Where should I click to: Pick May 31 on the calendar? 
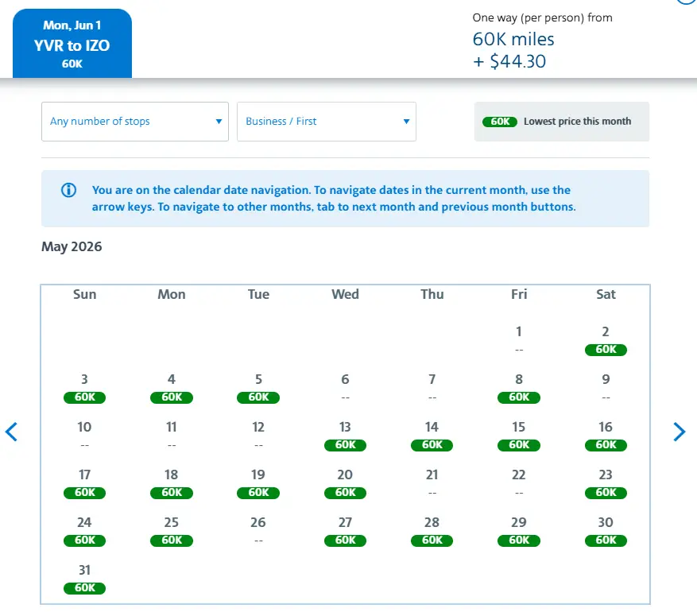tap(84, 579)
